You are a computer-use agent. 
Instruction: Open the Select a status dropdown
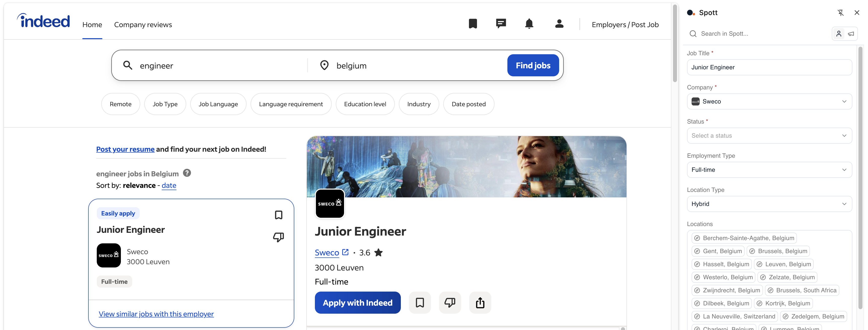[x=769, y=136]
